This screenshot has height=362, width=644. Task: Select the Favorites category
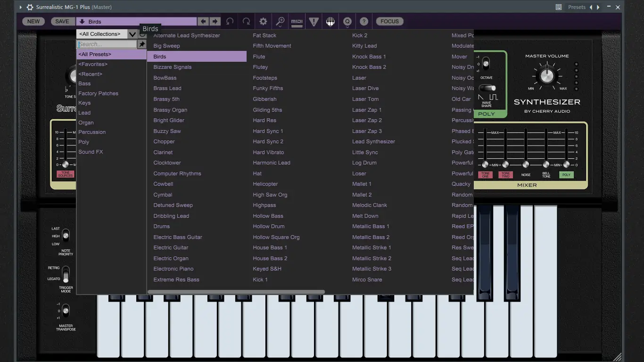(x=111, y=64)
